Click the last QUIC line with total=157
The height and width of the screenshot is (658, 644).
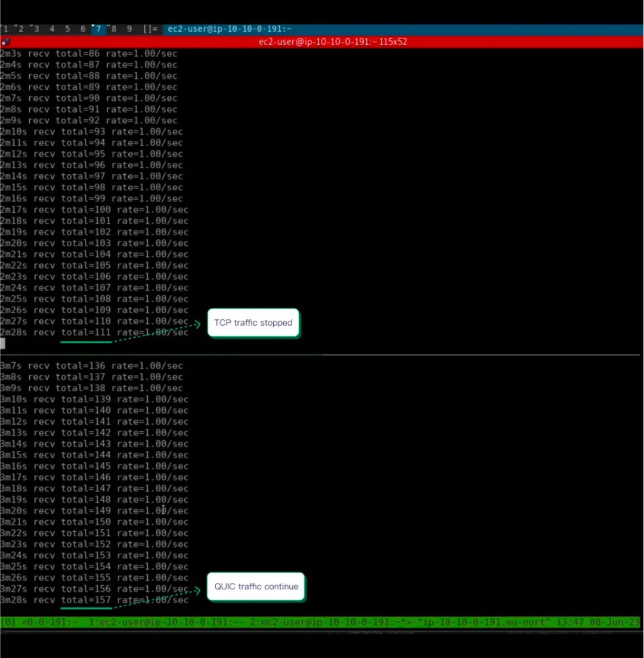point(94,600)
